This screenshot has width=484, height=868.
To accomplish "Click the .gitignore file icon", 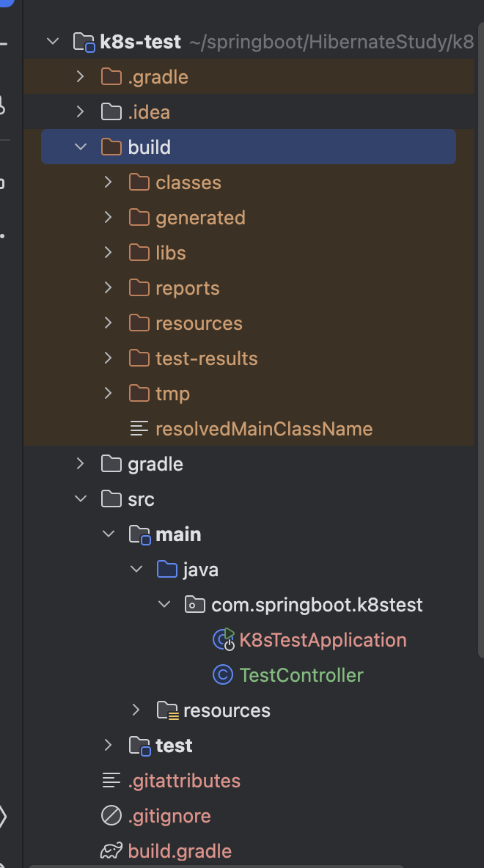I will (111, 816).
